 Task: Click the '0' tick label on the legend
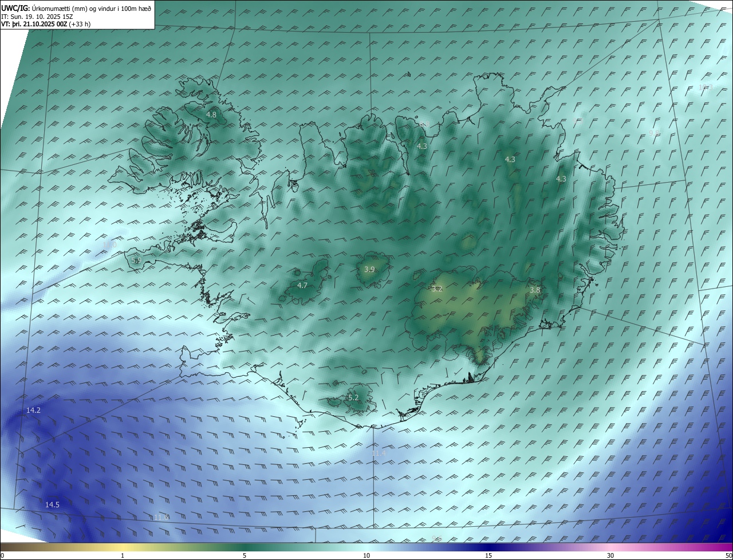click(2, 555)
